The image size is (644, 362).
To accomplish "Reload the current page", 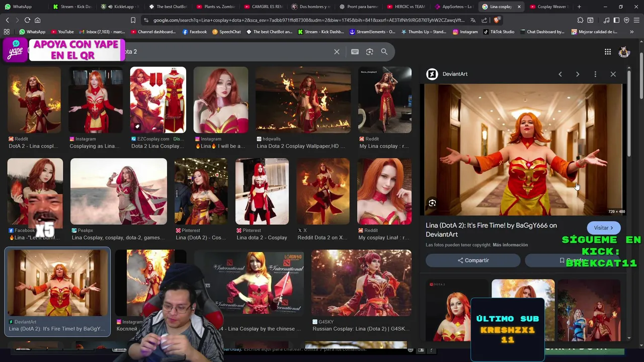I will point(27,20).
